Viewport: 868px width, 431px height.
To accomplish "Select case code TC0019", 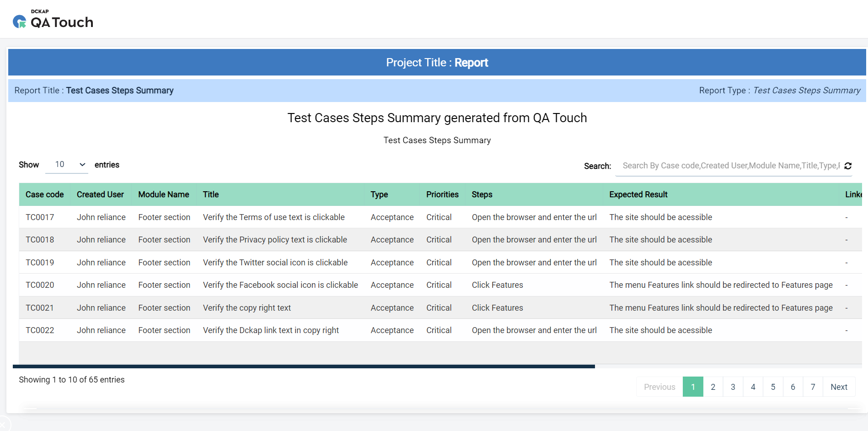I will (x=40, y=263).
